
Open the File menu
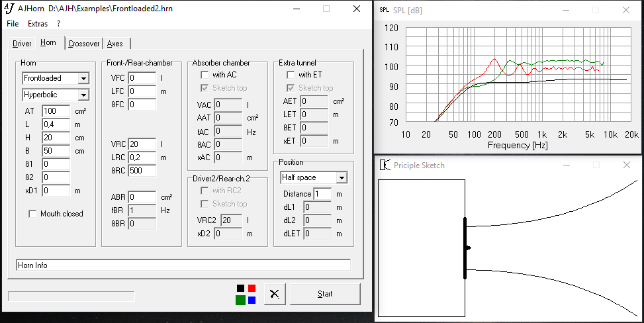tap(13, 24)
